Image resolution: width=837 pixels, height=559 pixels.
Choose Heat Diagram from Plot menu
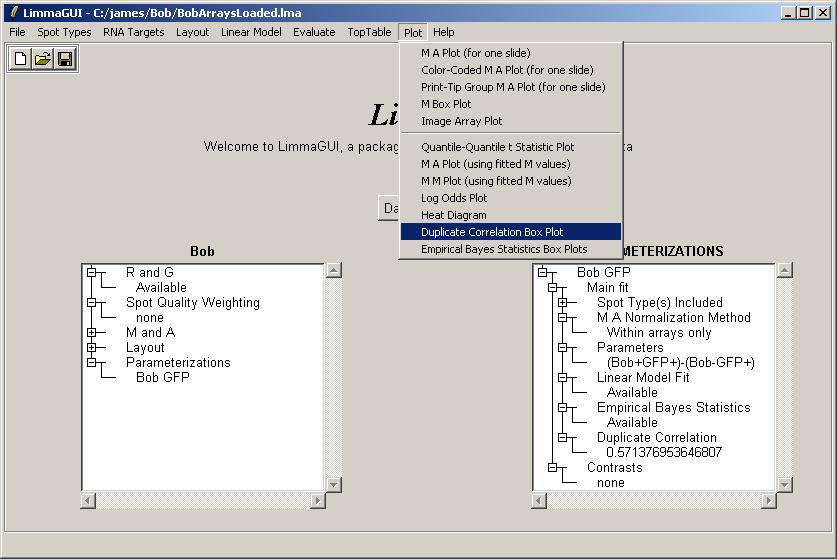point(453,215)
